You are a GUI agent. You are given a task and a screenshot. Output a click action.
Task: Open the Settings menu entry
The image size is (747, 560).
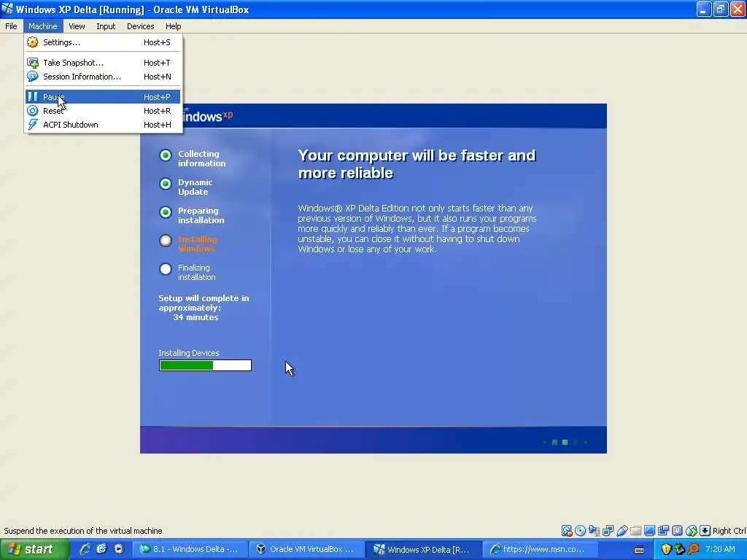[102, 42]
